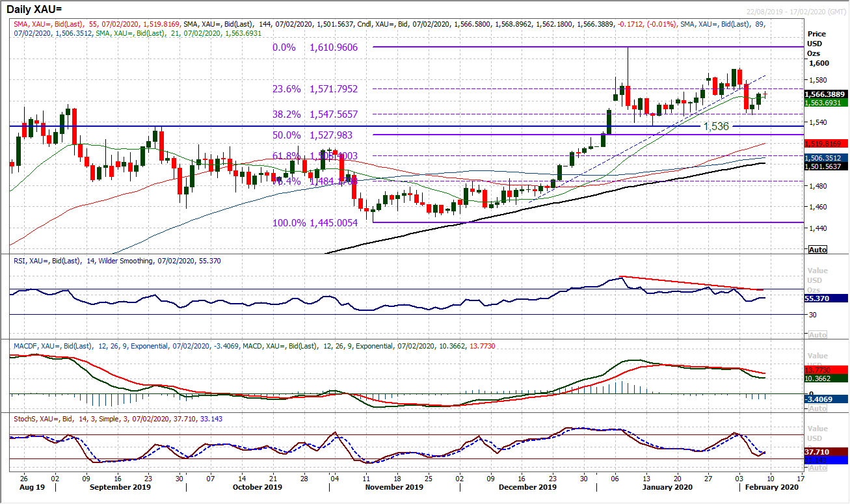Click the MACDF indicator legend text
This screenshot has width=850, height=504.
(x=254, y=346)
